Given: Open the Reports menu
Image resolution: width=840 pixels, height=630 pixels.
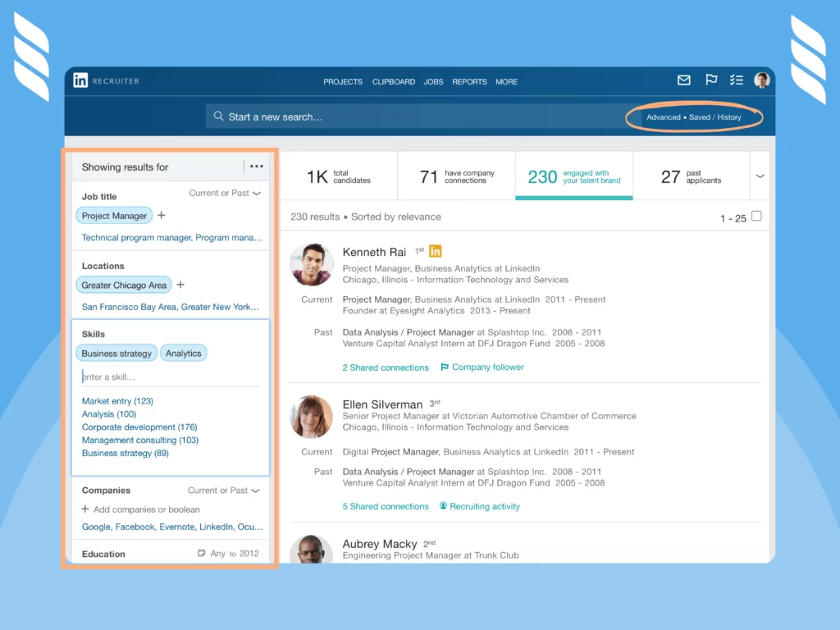Looking at the screenshot, I should pyautogui.click(x=469, y=81).
